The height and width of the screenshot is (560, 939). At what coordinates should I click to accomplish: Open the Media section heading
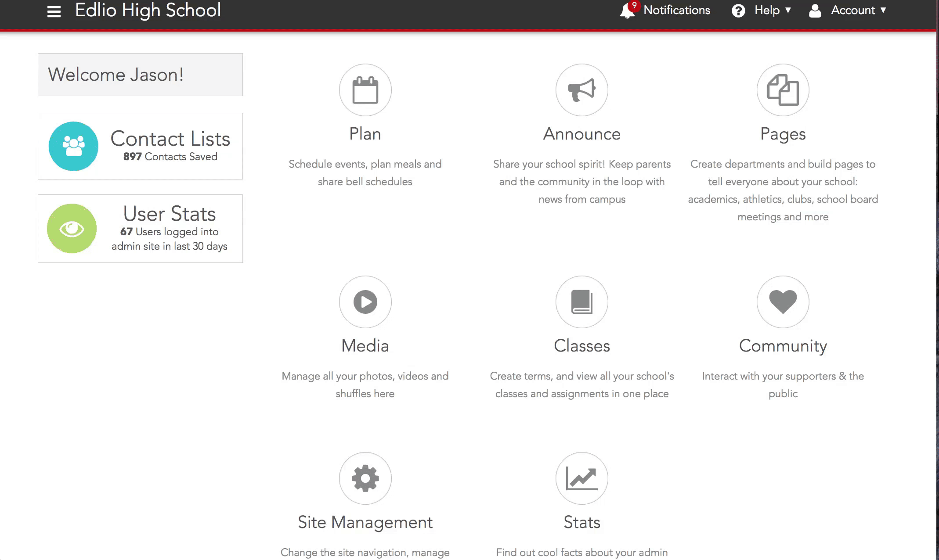point(365,346)
